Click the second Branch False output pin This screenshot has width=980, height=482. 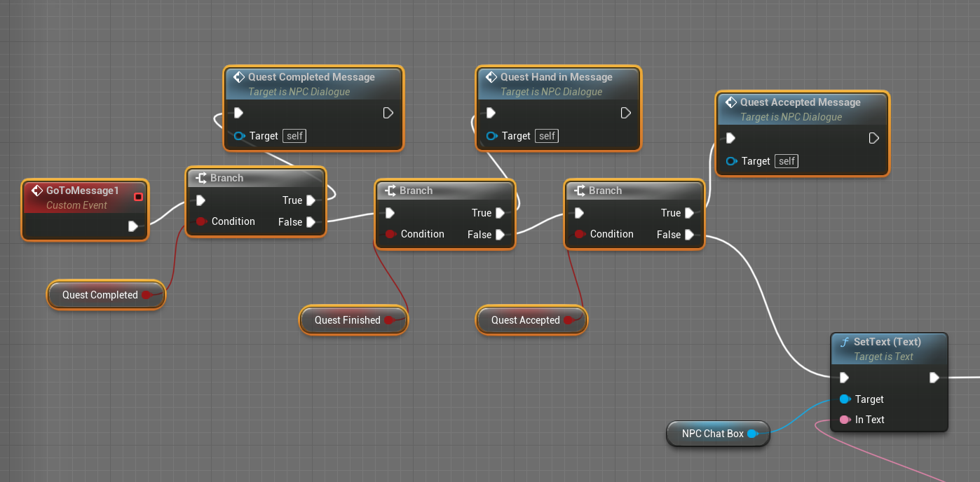coord(501,235)
